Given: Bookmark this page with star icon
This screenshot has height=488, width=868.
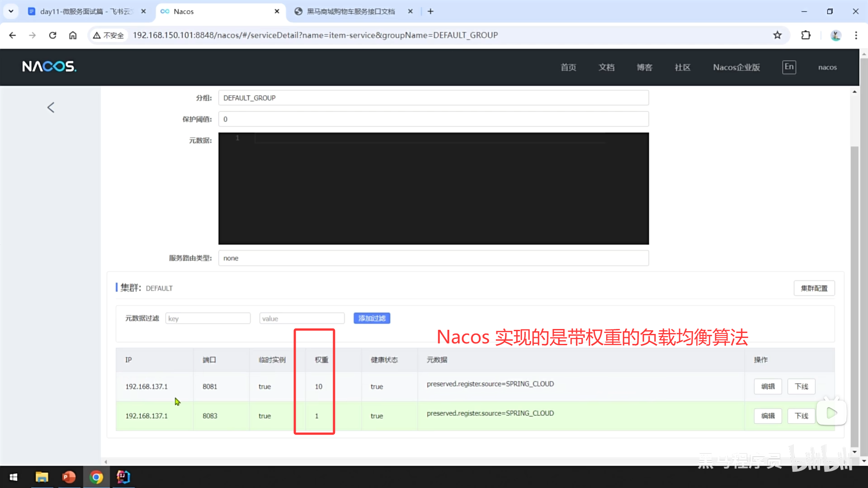Looking at the screenshot, I should pyautogui.click(x=777, y=35).
